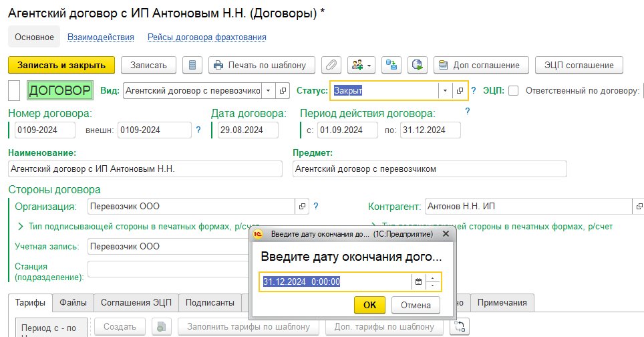Expand the Статус dropdown list

pyautogui.click(x=445, y=91)
